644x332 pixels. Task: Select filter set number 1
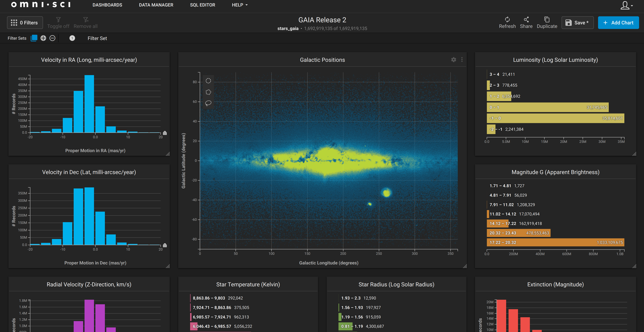click(72, 38)
